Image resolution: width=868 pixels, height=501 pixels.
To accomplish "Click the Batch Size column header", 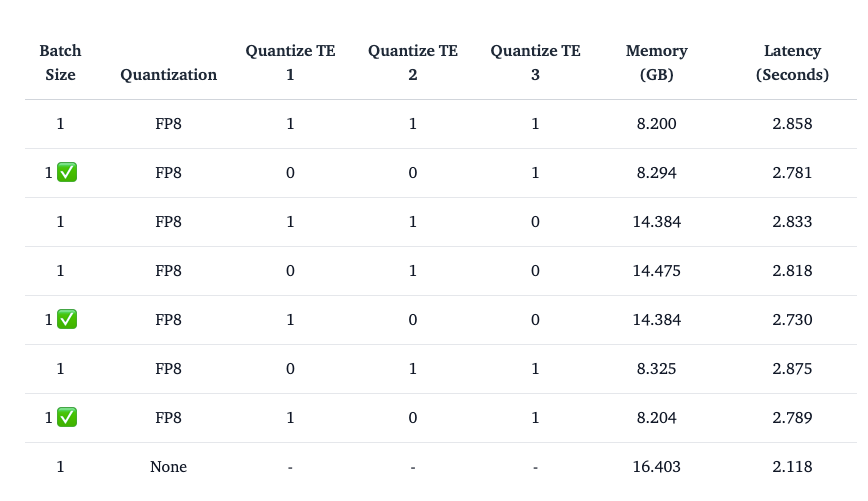I will point(60,62).
